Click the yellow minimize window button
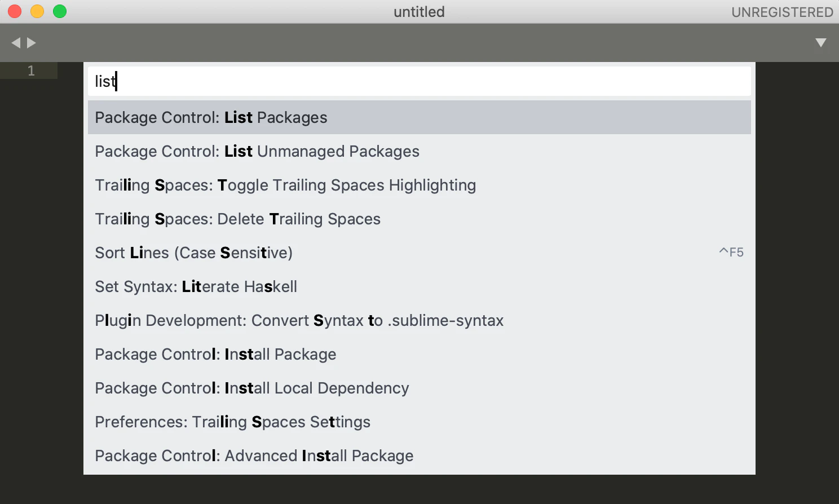The height and width of the screenshot is (504, 839). (x=37, y=11)
